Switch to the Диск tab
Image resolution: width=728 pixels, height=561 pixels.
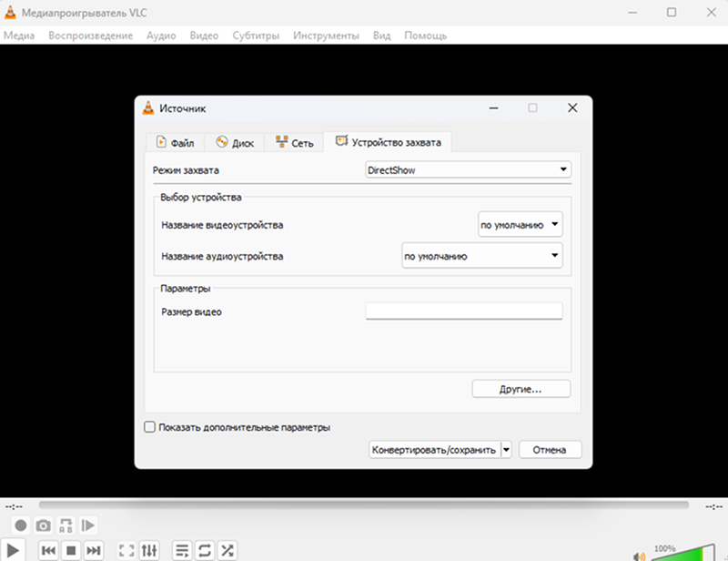pyautogui.click(x=235, y=143)
